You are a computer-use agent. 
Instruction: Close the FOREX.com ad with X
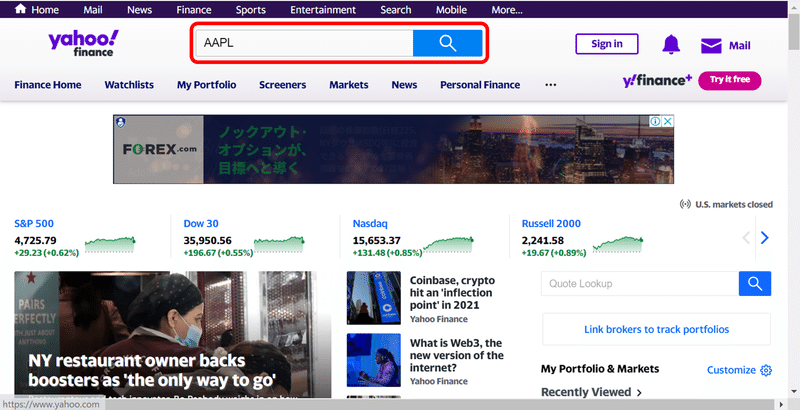pyautogui.click(x=667, y=121)
